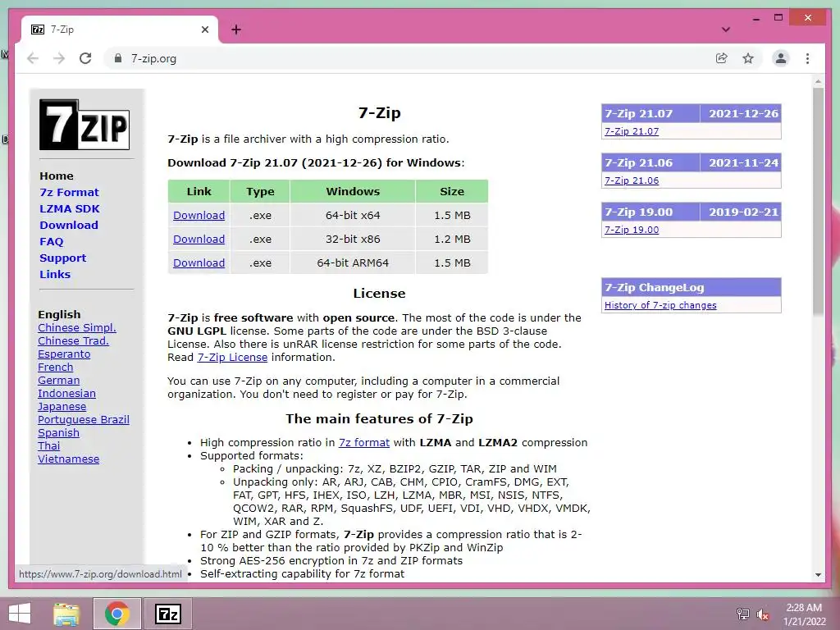The width and height of the screenshot is (840, 630).
Task: Click the 7z app taskbar icon
Action: click(167, 614)
